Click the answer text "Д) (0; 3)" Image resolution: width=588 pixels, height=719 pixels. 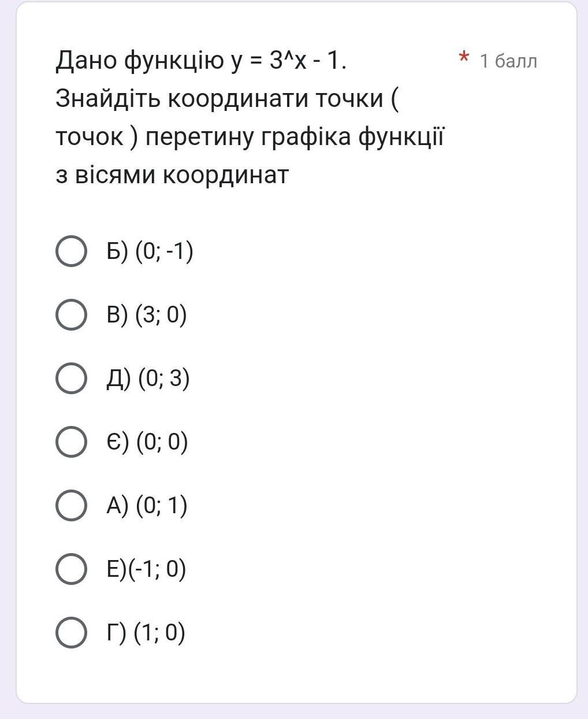(148, 379)
